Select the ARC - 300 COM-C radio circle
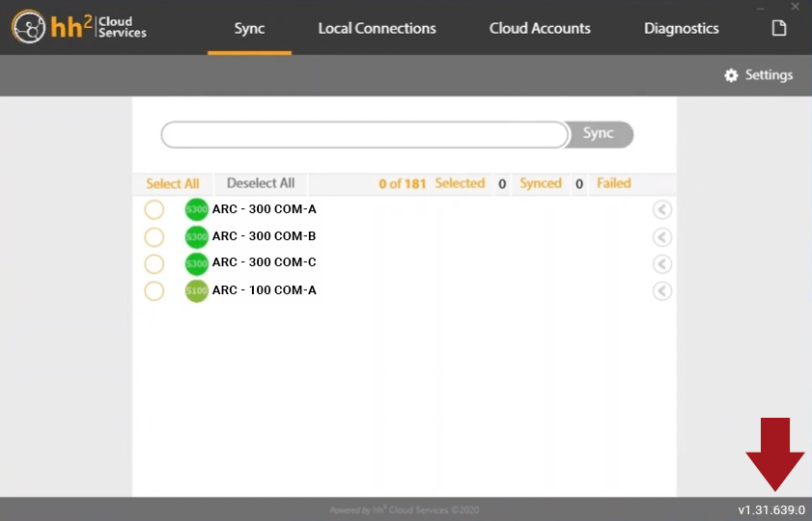Viewport: 812px width, 521px height. 154,263
